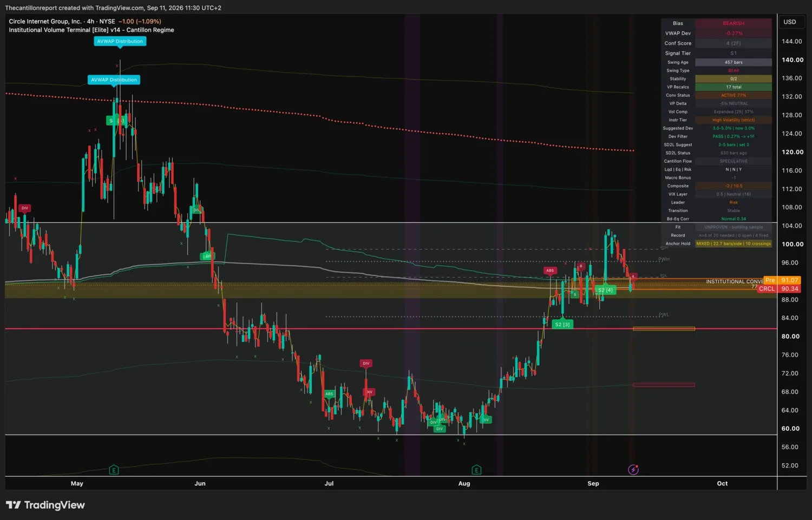
Task: Click the upper AVWAP Distribution label
Action: [x=120, y=41]
